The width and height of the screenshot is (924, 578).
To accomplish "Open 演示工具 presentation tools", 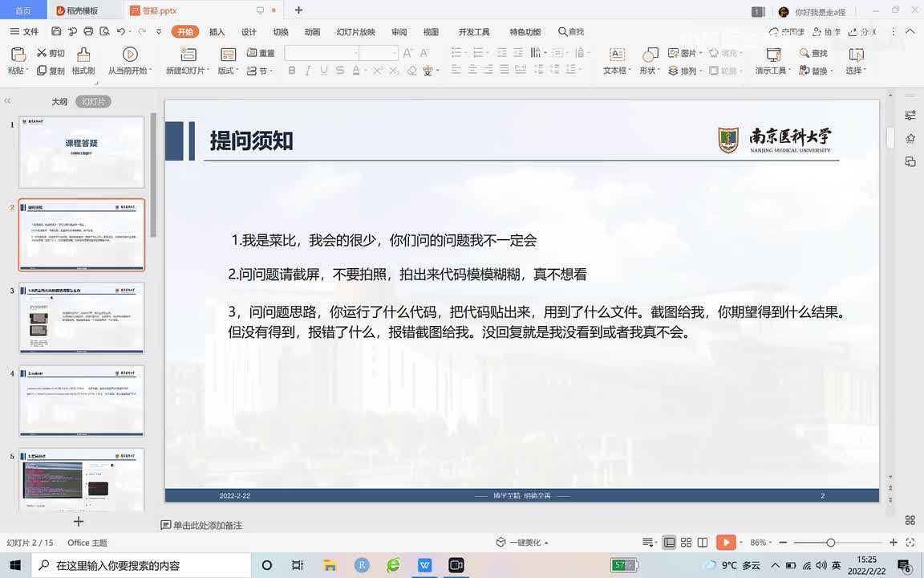I will click(x=773, y=61).
